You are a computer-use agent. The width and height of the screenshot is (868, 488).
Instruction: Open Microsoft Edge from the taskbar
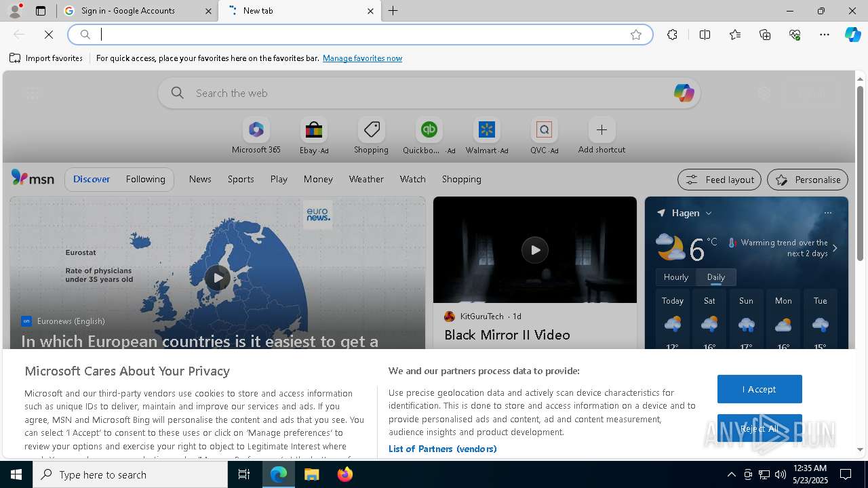[279, 474]
